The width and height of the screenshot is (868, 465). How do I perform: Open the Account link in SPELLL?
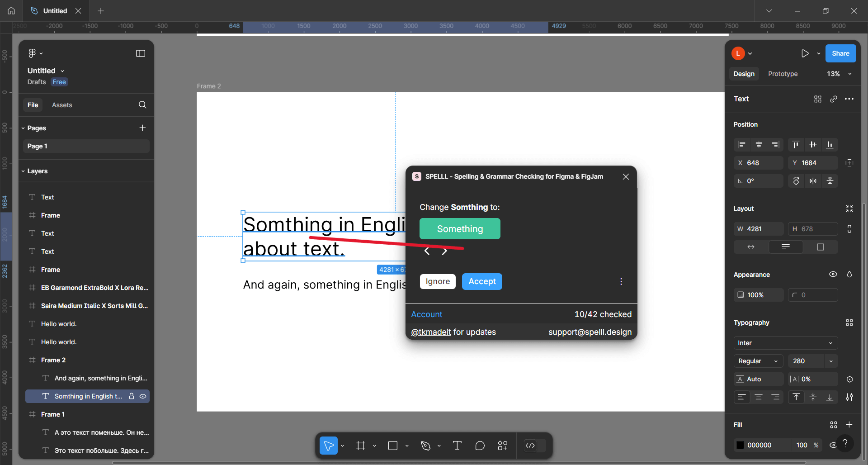click(x=426, y=314)
